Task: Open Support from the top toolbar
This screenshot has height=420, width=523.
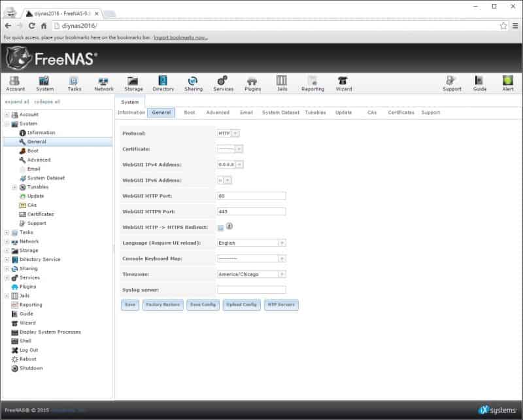Action: pyautogui.click(x=452, y=84)
